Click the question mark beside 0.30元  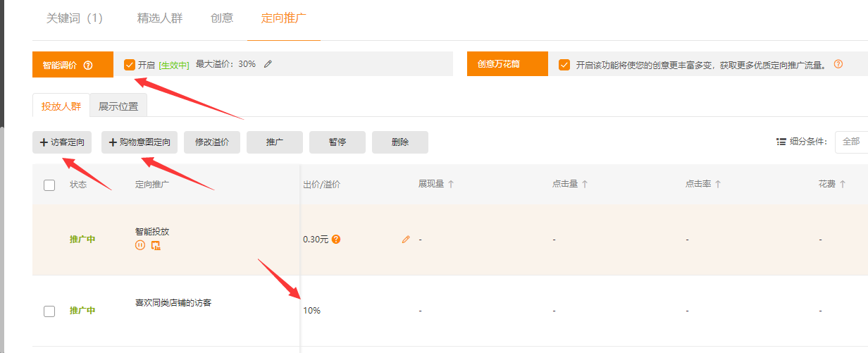[x=336, y=239]
